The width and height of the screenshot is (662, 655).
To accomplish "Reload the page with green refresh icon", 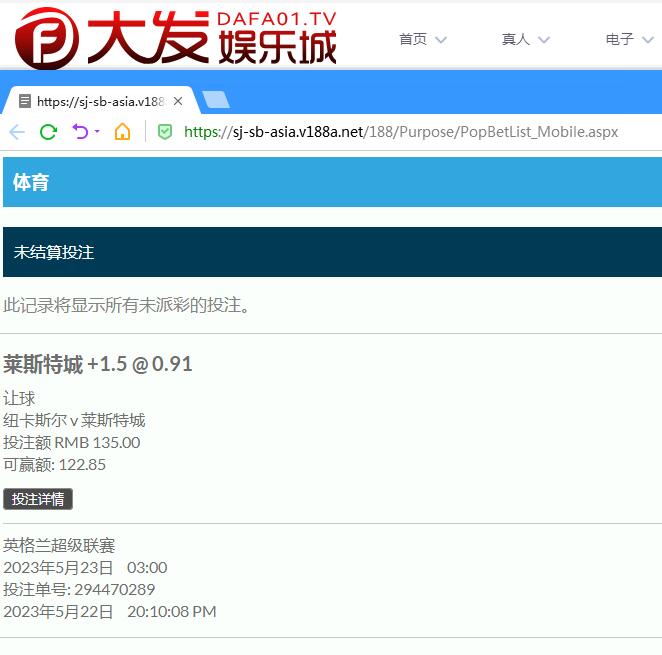I will [49, 132].
